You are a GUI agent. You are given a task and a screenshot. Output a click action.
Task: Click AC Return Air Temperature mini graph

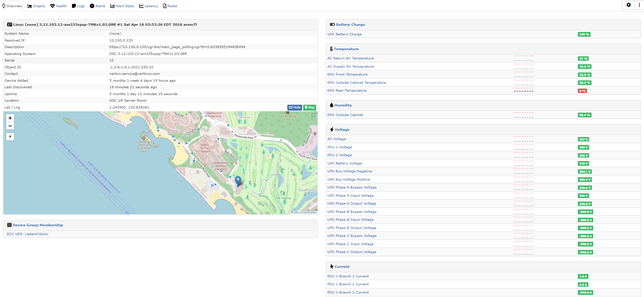[524, 58]
